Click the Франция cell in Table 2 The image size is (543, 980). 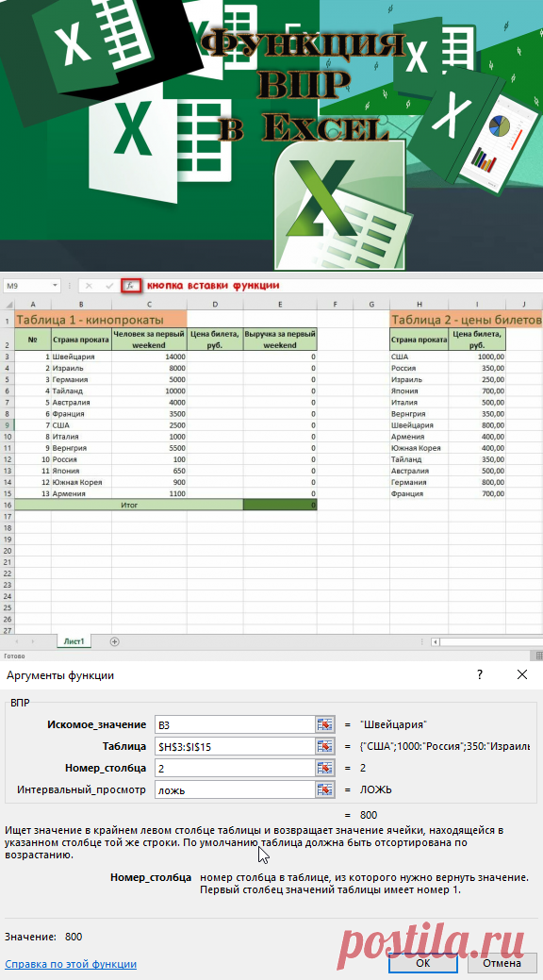coord(420,493)
